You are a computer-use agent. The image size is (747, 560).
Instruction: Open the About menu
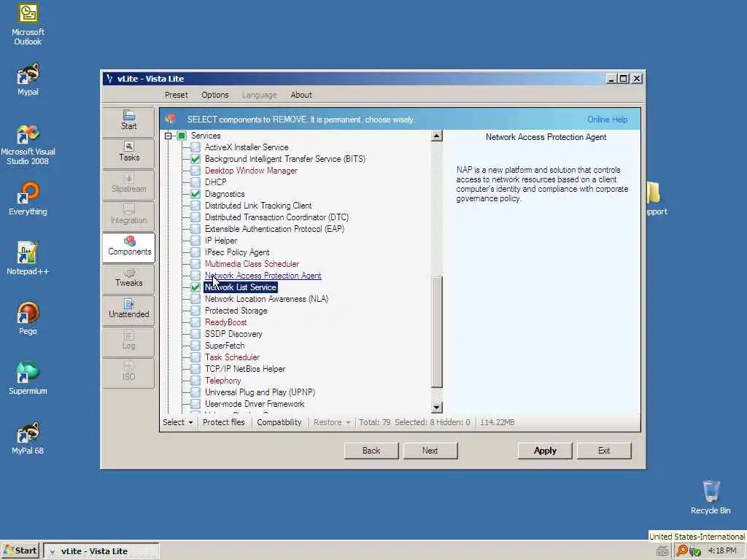[301, 95]
